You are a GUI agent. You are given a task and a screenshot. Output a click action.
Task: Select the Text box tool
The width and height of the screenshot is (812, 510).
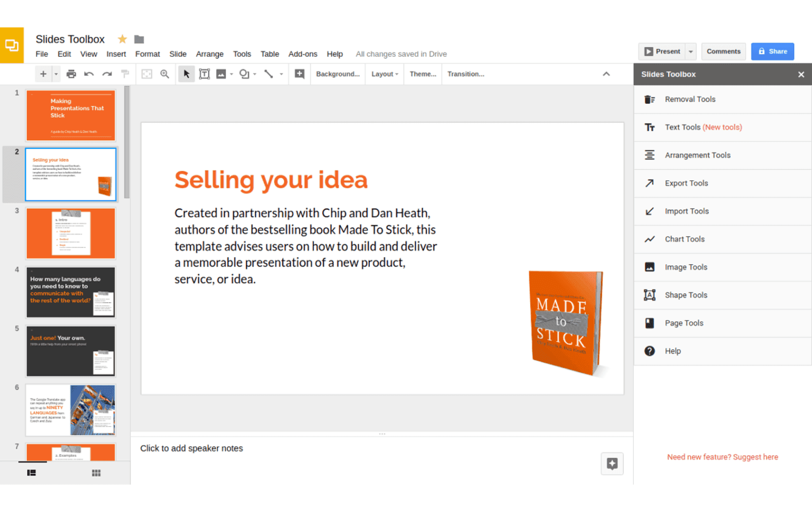pyautogui.click(x=204, y=74)
